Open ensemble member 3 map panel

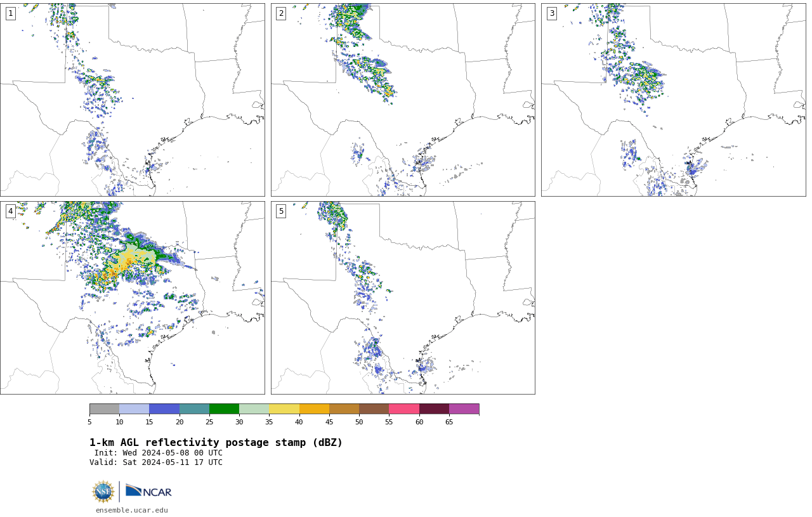pyautogui.click(x=673, y=100)
